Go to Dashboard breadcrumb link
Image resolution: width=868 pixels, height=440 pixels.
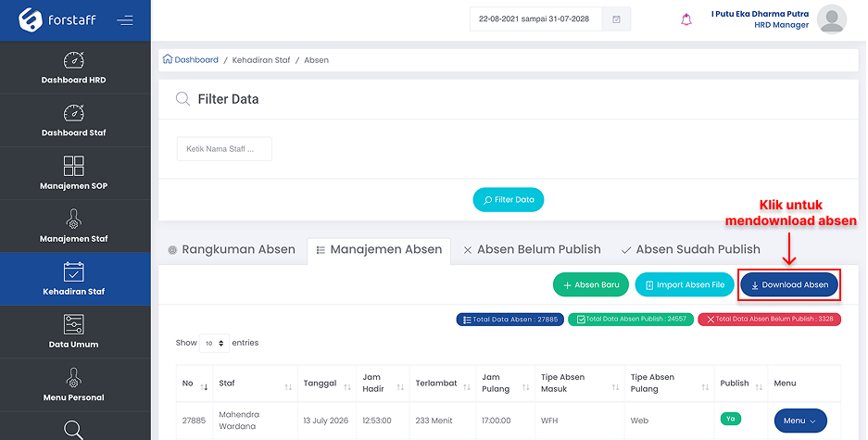[x=191, y=60]
